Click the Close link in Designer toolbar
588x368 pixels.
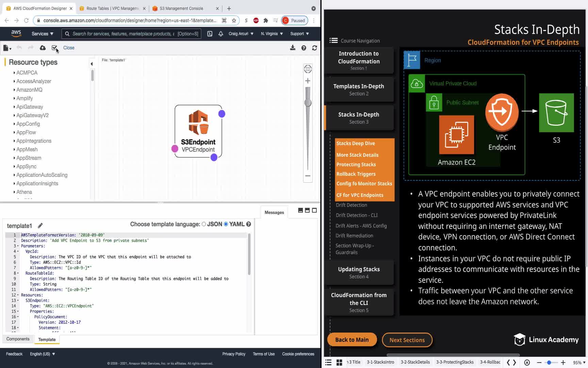69,48
